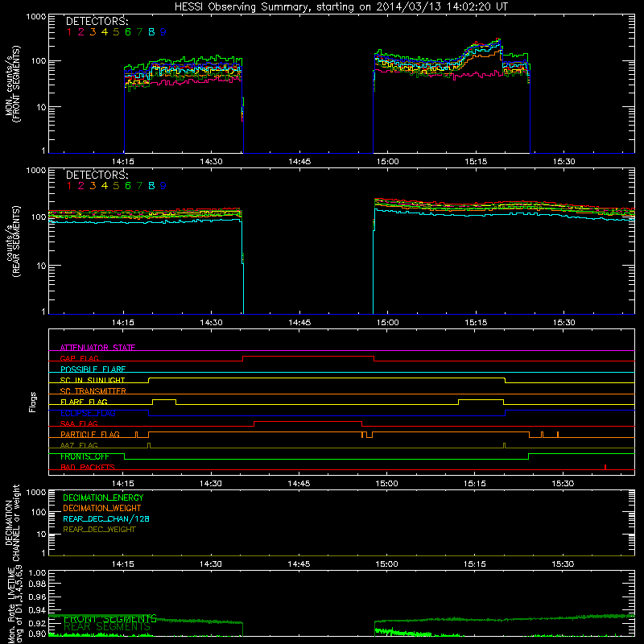Click the 14:15 tick under front segments plot
This screenshot has height=644, width=644.
(123, 162)
